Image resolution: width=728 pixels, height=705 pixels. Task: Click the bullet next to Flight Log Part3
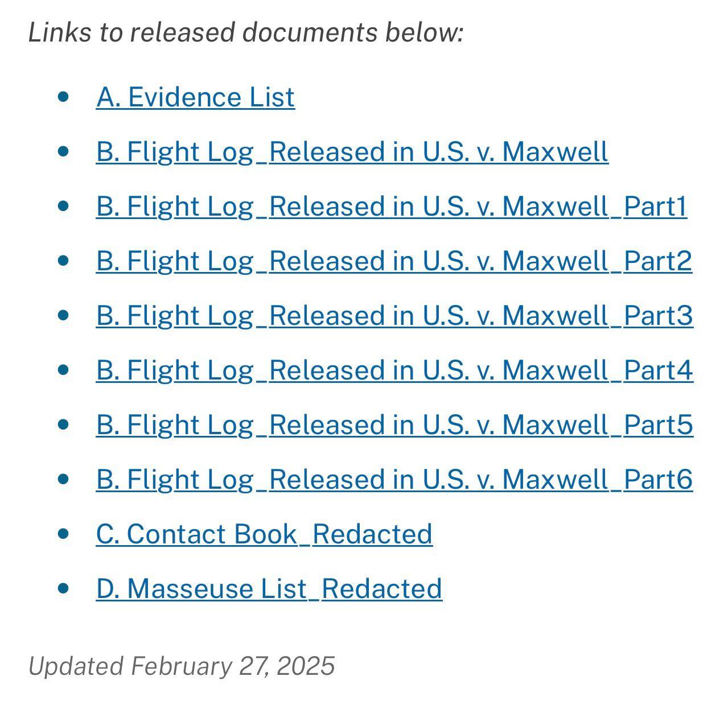[x=63, y=315]
